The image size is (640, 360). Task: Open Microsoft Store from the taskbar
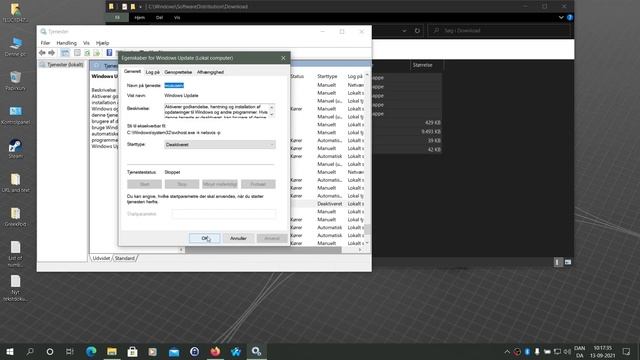(132, 351)
